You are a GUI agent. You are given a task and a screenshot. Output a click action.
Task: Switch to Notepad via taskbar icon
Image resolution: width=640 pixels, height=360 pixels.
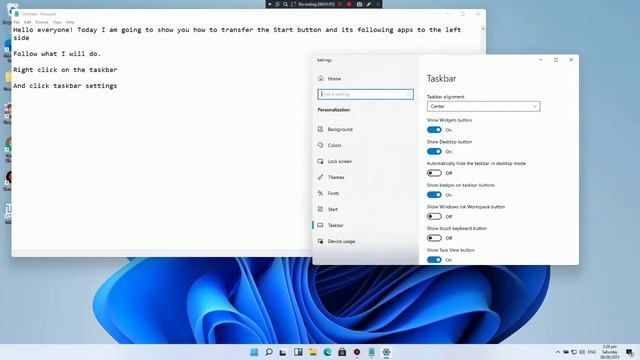371,352
